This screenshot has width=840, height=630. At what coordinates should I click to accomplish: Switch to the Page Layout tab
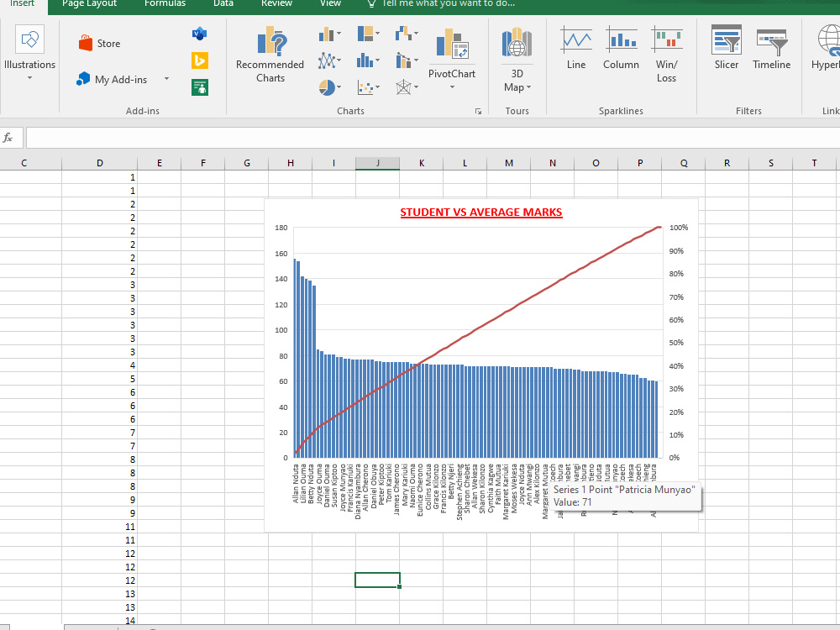point(89,3)
